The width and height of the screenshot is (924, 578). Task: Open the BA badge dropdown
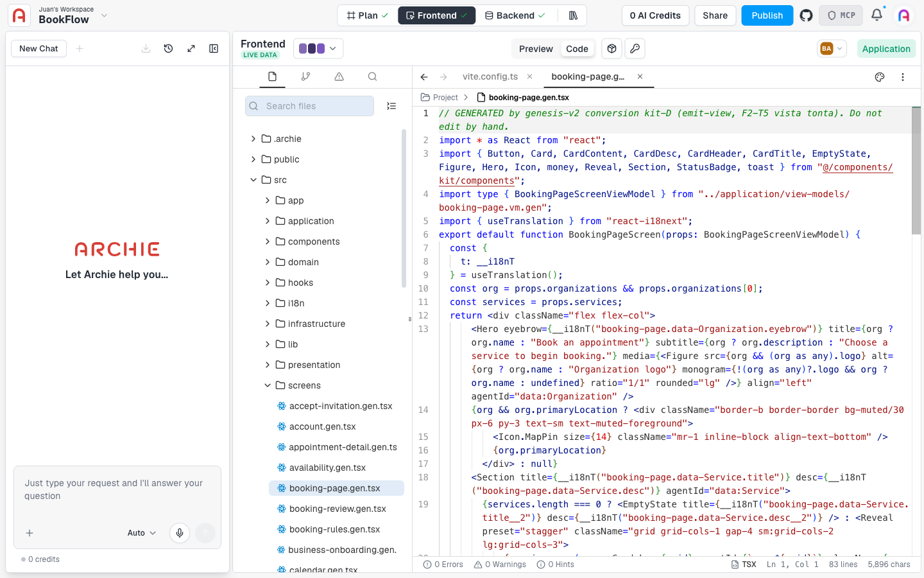(832, 49)
